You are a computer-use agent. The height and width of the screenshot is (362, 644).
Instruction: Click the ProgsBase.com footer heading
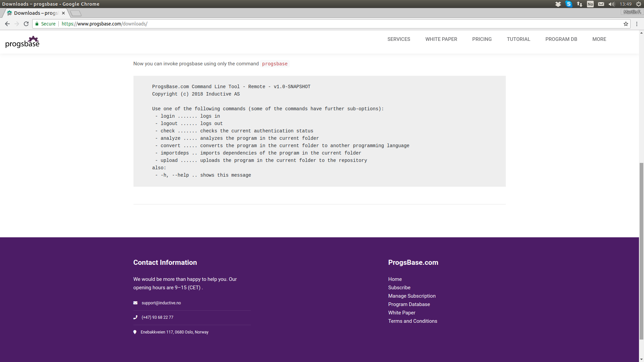(413, 262)
